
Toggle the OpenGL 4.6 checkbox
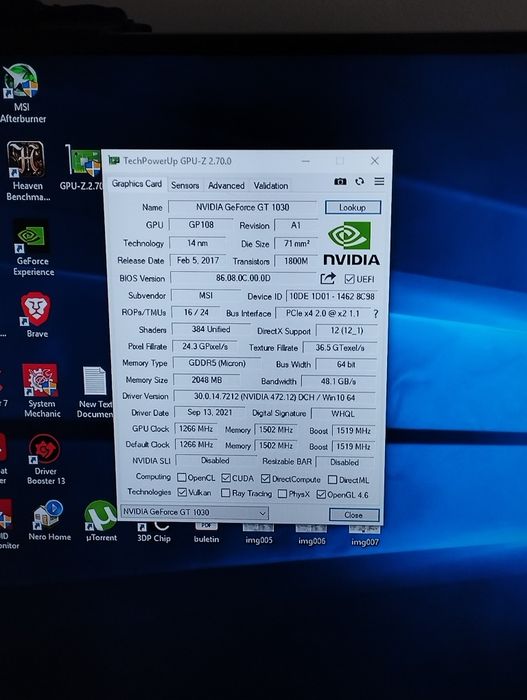click(x=321, y=494)
